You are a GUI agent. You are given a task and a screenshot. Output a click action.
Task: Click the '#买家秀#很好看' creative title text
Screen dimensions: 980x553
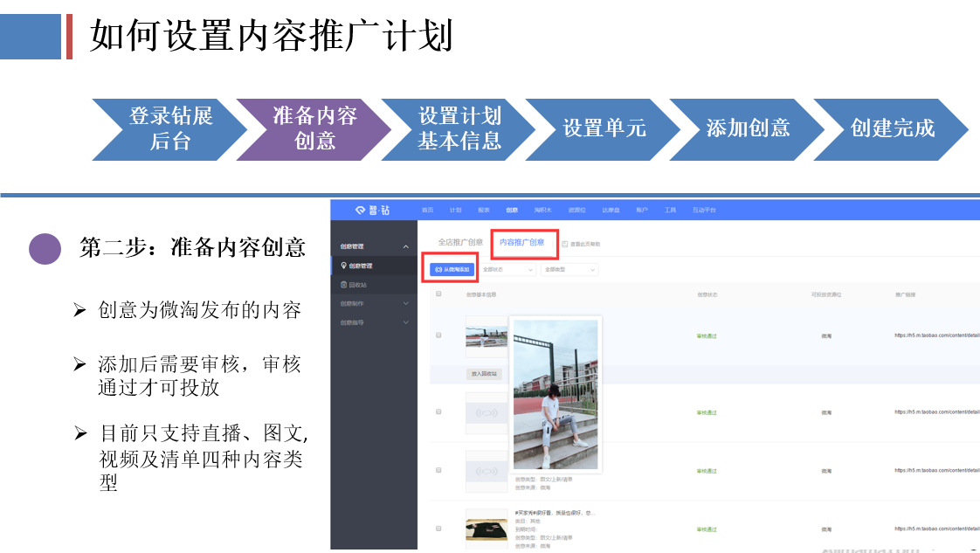555,513
